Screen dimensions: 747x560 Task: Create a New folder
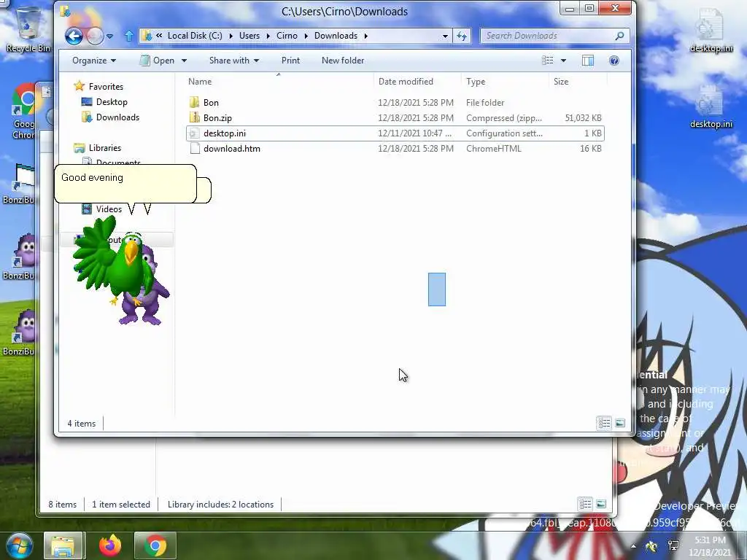343,61
